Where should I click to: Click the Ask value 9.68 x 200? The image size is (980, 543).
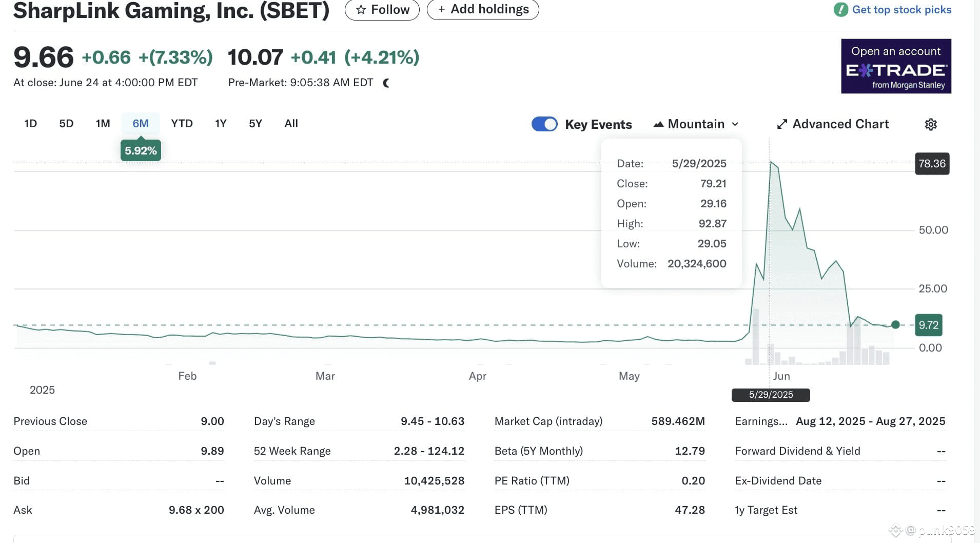[x=197, y=510]
